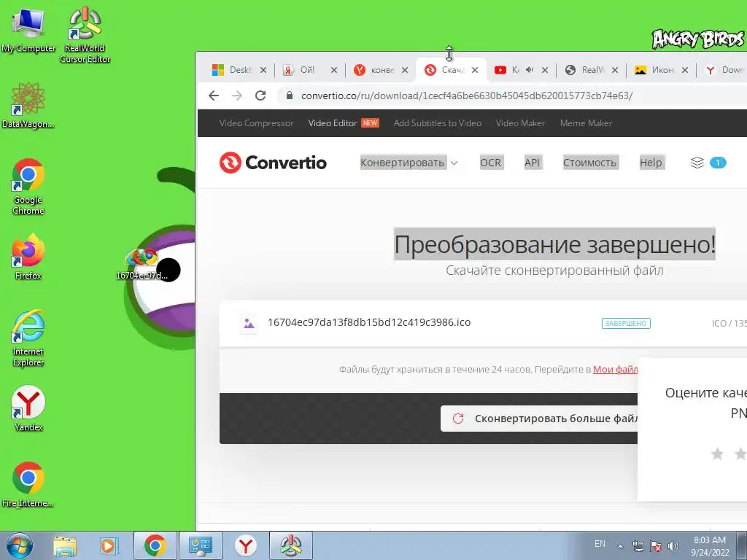Expand the Конвертировать dropdown menu
Screen dimensions: 747x560
[x=409, y=163]
